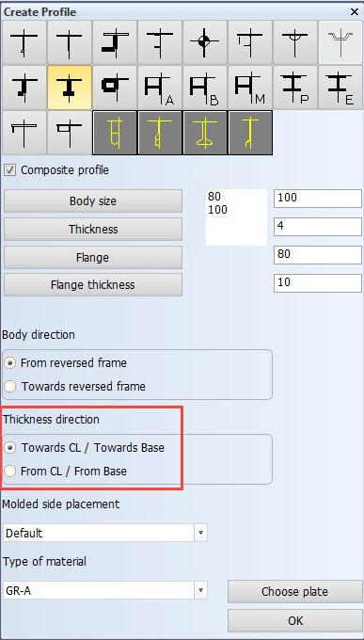Click the Thickness value input field
The width and height of the screenshot is (364, 640).
tap(318, 227)
